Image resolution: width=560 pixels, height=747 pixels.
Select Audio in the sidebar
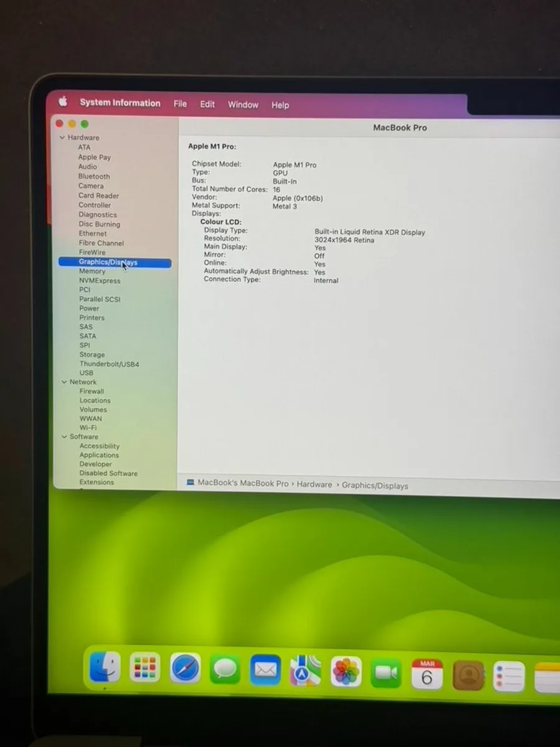coord(88,167)
